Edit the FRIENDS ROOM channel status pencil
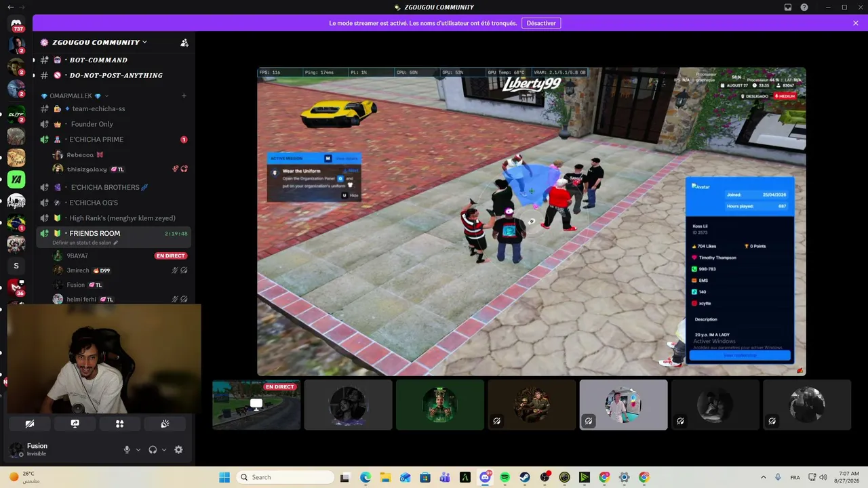This screenshot has width=868, height=488. (116, 243)
